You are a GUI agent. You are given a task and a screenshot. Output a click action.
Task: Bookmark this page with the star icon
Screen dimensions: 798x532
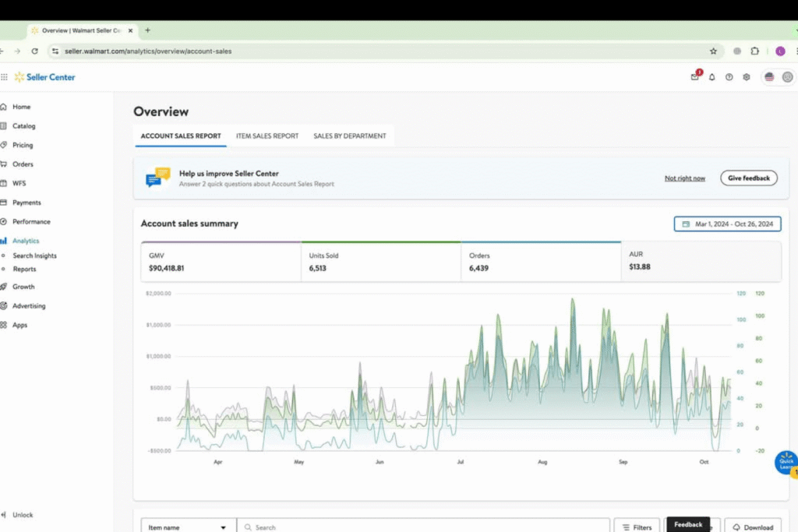click(714, 51)
